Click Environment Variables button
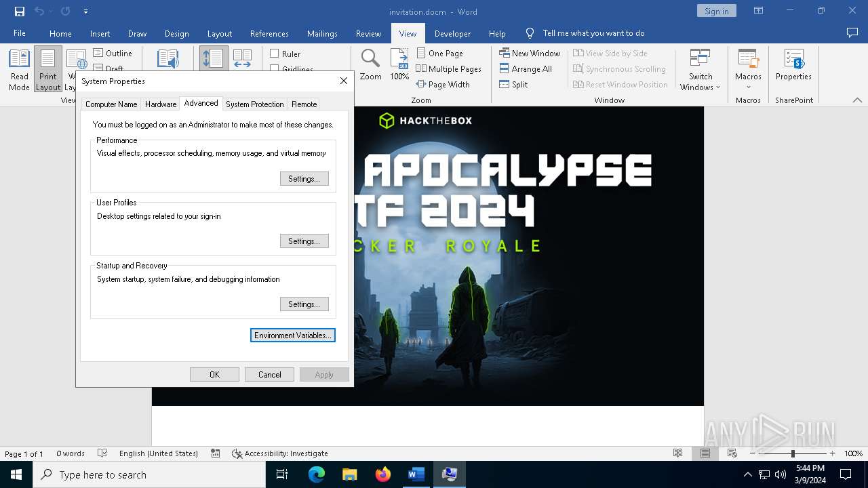This screenshot has height=488, width=868. pyautogui.click(x=293, y=335)
